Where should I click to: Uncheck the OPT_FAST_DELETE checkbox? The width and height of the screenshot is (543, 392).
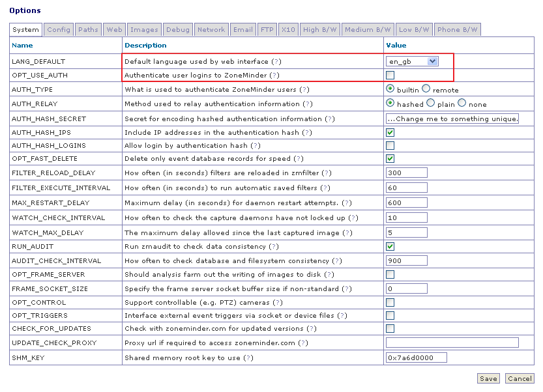pyautogui.click(x=390, y=159)
